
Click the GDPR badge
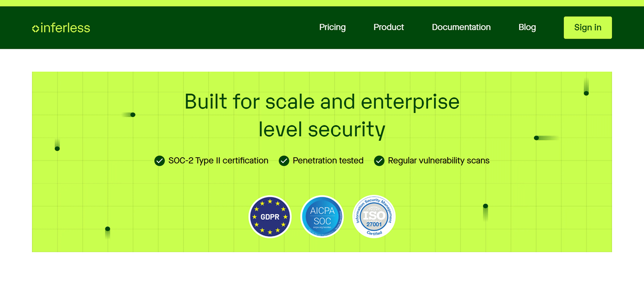tap(270, 217)
